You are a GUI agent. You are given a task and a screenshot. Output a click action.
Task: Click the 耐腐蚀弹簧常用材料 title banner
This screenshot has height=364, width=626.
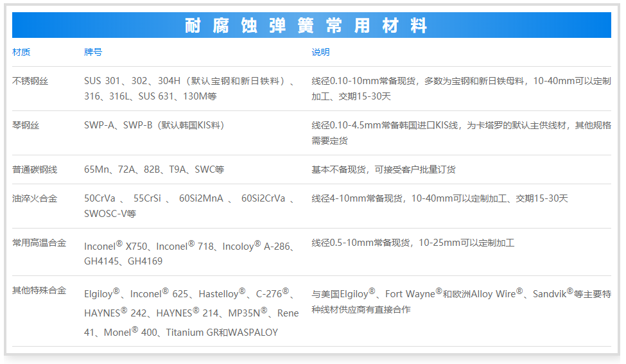coord(306,26)
